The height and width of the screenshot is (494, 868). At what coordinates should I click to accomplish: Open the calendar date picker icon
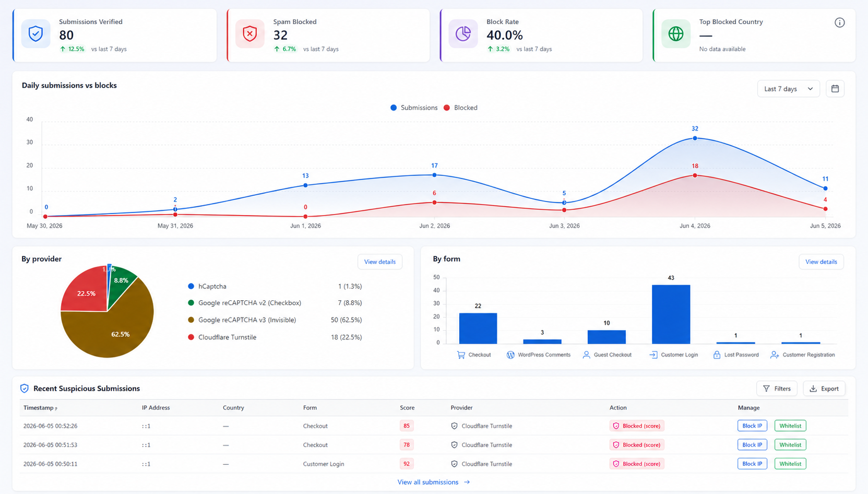[x=835, y=89]
